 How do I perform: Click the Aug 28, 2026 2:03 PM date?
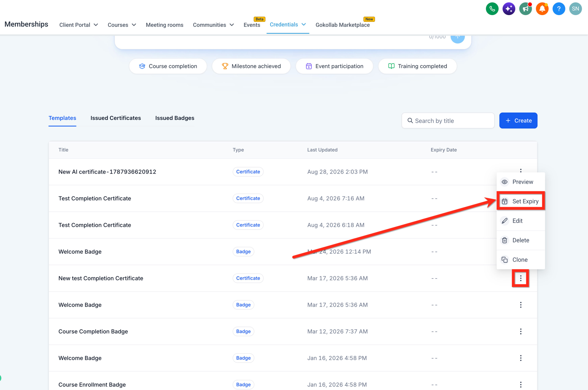pos(337,172)
